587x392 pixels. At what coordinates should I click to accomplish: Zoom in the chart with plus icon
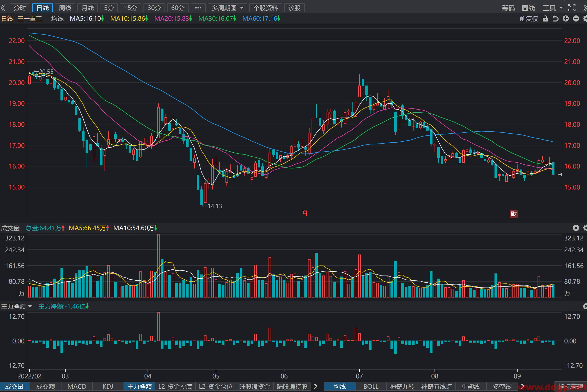(566, 19)
